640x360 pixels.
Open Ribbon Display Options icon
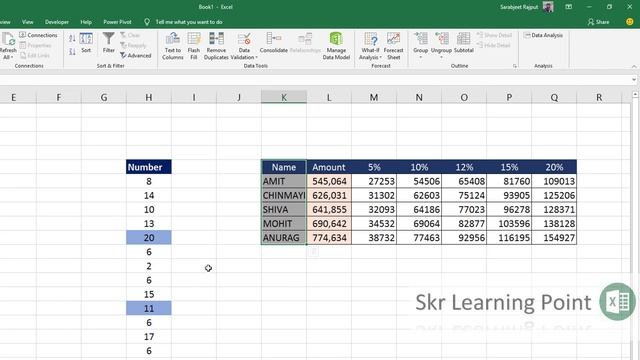coord(569,7)
